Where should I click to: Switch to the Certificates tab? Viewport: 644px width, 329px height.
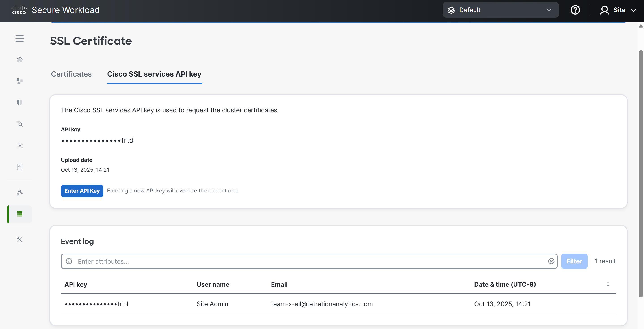(71, 74)
